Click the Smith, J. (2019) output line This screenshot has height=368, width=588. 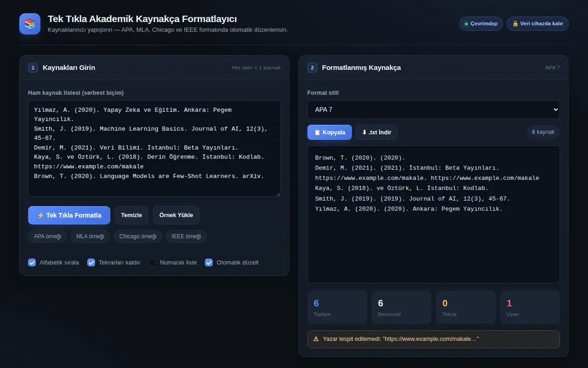click(413, 199)
